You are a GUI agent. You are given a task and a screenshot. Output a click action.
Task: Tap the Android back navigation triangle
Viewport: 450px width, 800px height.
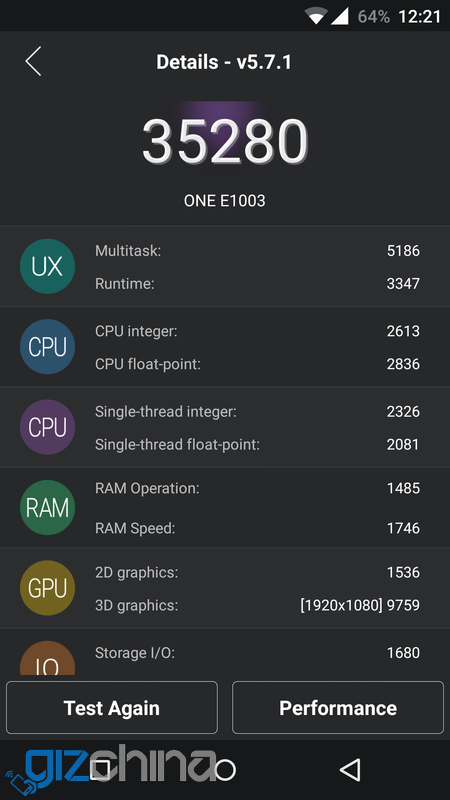click(350, 769)
